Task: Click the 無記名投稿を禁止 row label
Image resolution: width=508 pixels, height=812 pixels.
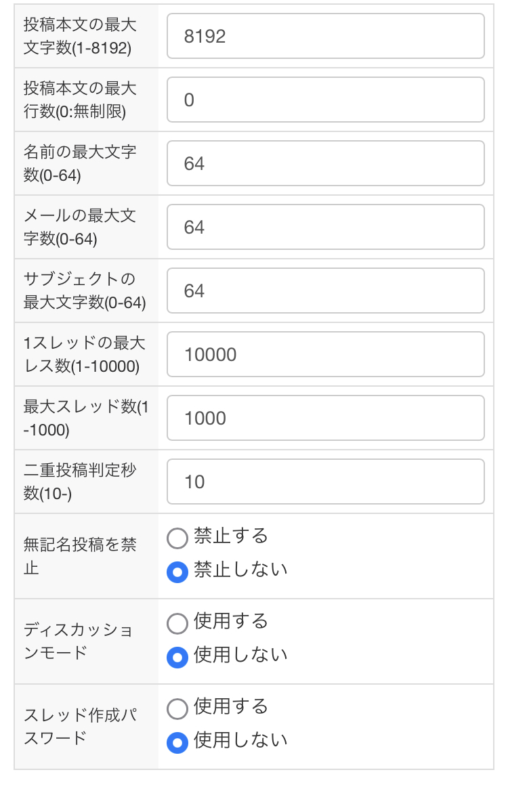Action: 80,556
